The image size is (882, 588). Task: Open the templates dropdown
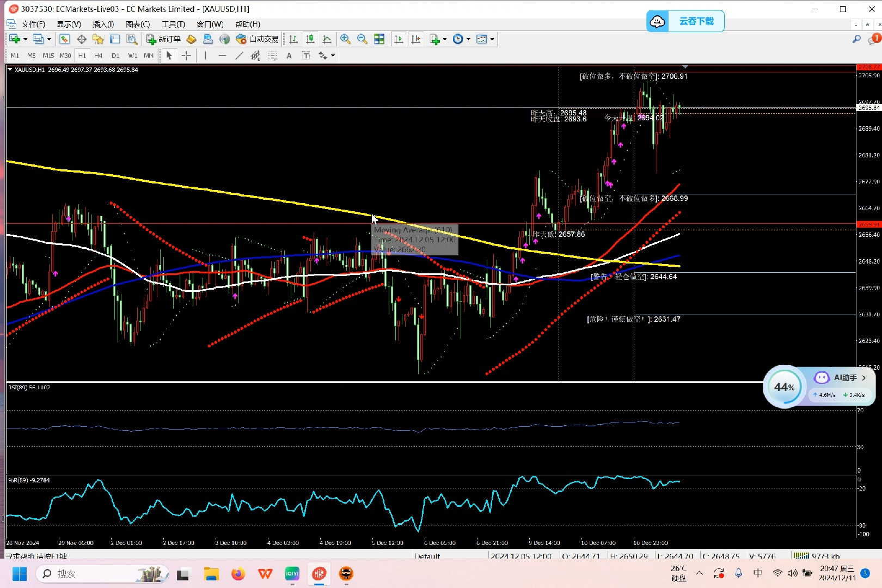492,39
